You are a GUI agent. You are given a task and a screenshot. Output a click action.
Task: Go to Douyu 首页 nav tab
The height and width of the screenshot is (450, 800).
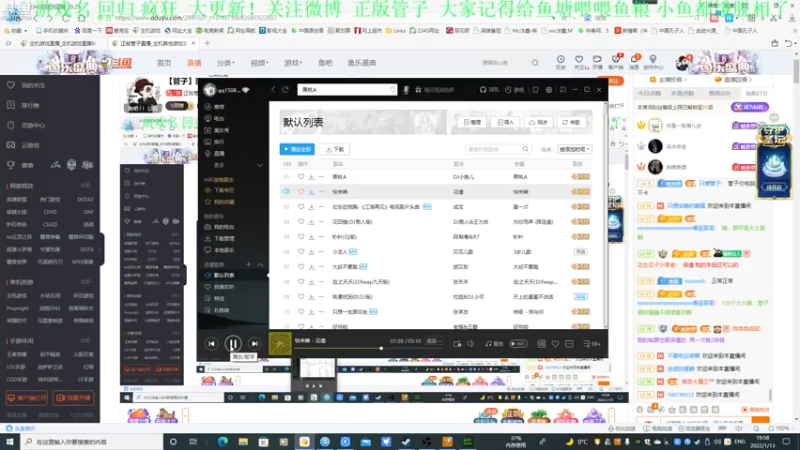[x=164, y=63]
